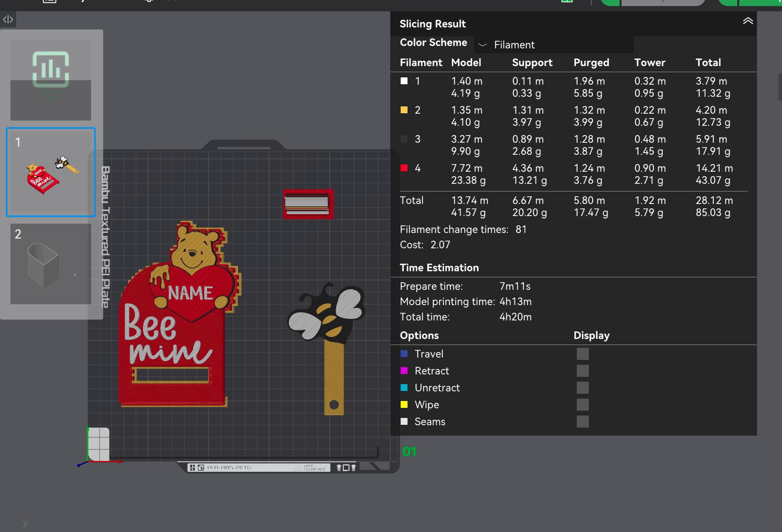Click filament 2 yellow color swatch
The image size is (782, 532).
[404, 110]
